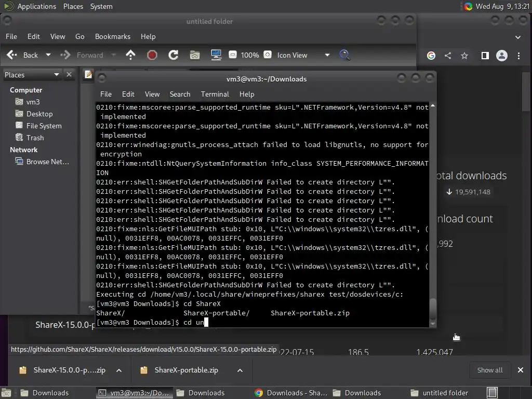Click notes icon on file manager location bar
Viewport: 532px width, 399px height.
[x=88, y=74]
